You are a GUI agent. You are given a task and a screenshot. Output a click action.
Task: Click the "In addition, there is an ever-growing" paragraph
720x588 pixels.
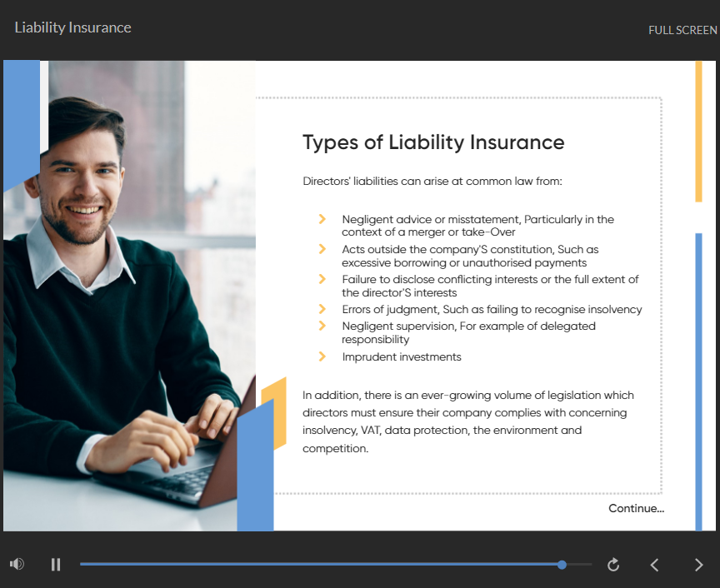pyautogui.click(x=467, y=421)
